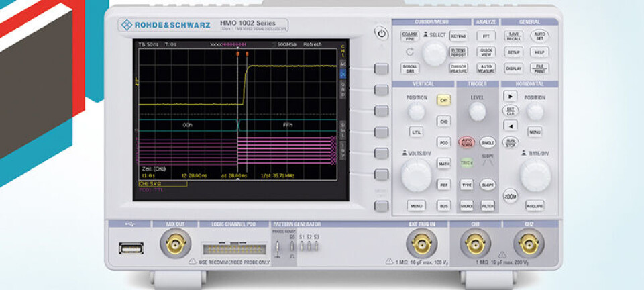Click the left-arrow marker navigation button
644x290 pixels.
pos(510,125)
